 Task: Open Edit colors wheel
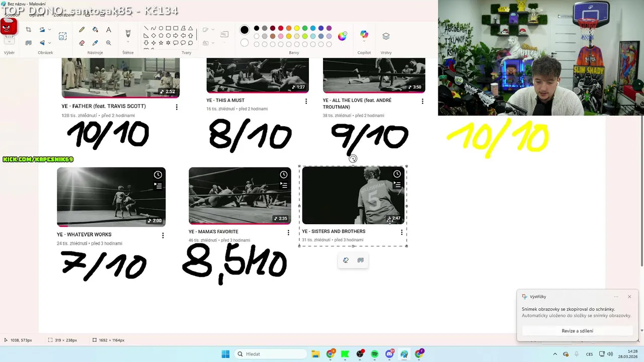[x=342, y=36]
